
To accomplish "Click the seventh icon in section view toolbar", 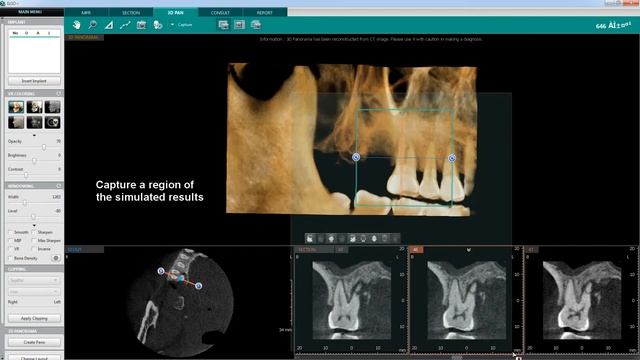I will tap(373, 238).
